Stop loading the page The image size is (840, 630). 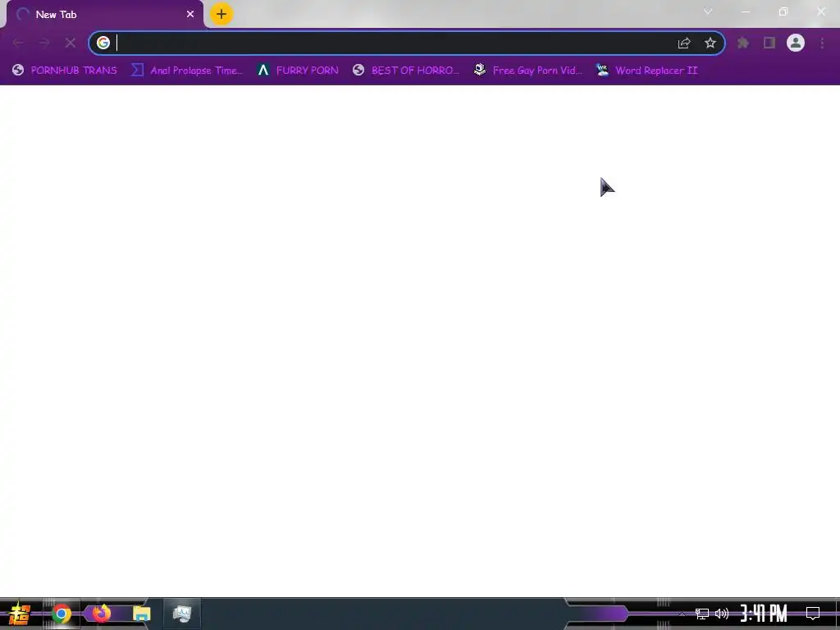(x=71, y=43)
